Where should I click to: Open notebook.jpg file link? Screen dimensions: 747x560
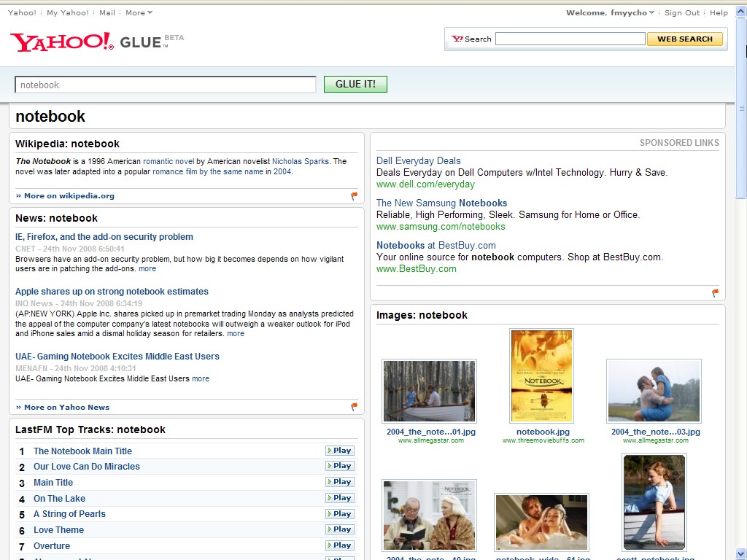543,432
